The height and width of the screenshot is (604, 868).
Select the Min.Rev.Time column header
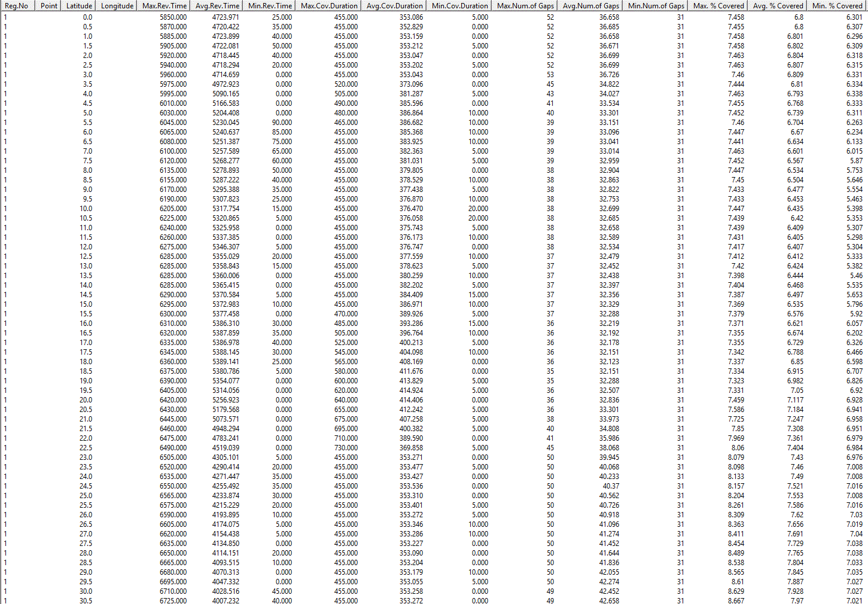[270, 5]
